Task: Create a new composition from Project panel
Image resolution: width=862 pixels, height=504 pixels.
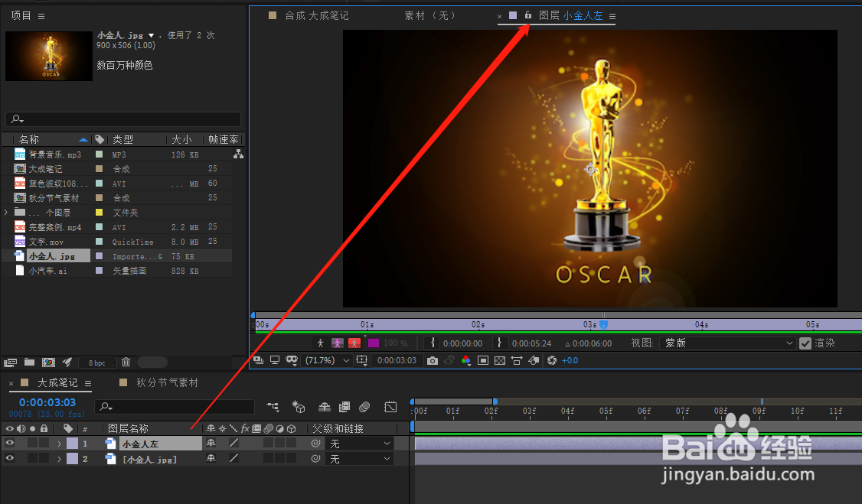Action: pyautogui.click(x=48, y=363)
